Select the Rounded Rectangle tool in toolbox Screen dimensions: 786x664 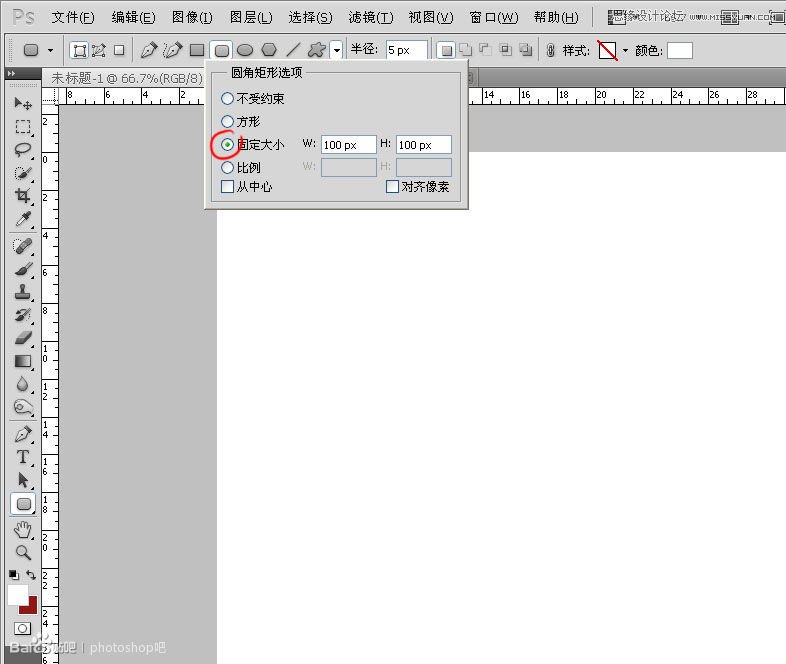click(x=23, y=504)
